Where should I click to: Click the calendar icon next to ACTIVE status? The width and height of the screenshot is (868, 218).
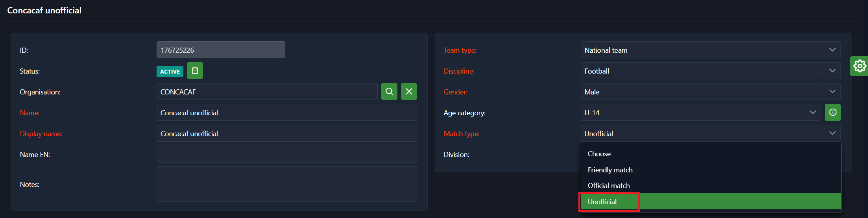point(195,71)
